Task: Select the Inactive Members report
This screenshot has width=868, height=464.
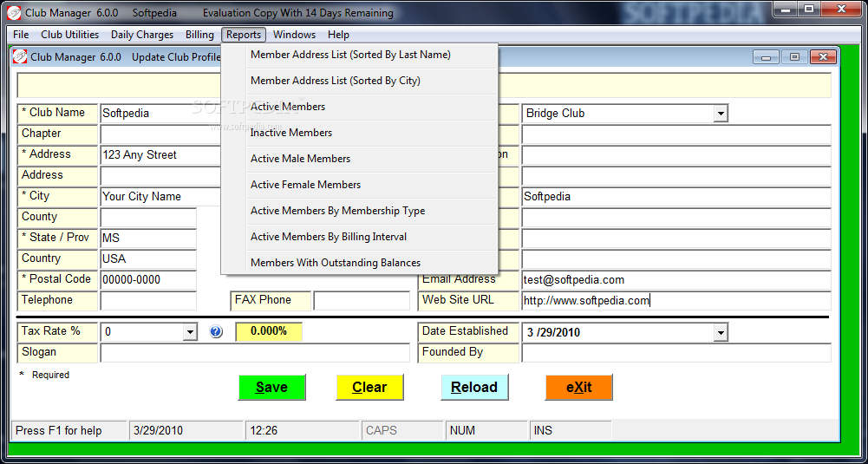Action: pos(371,133)
